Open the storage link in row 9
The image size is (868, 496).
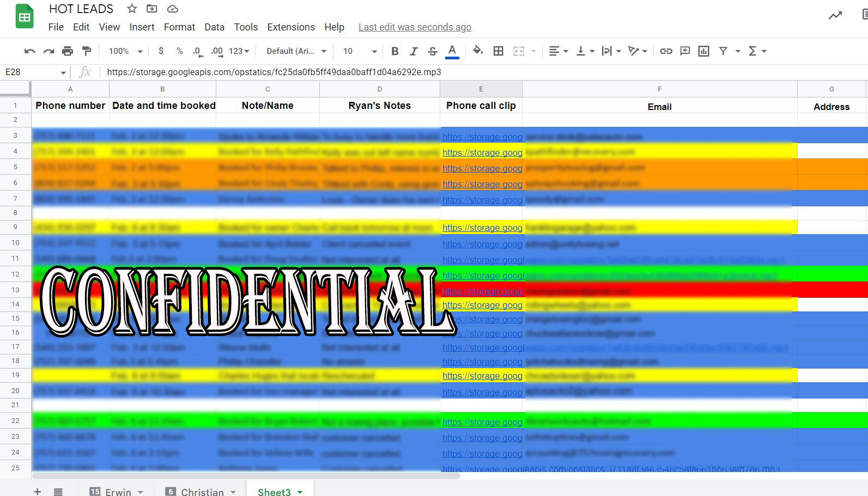[x=482, y=228]
